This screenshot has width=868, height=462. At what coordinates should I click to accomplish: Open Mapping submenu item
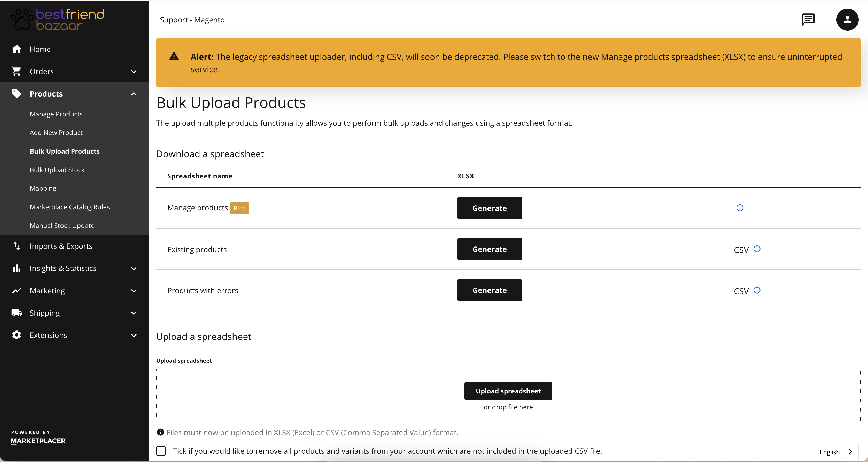click(43, 188)
